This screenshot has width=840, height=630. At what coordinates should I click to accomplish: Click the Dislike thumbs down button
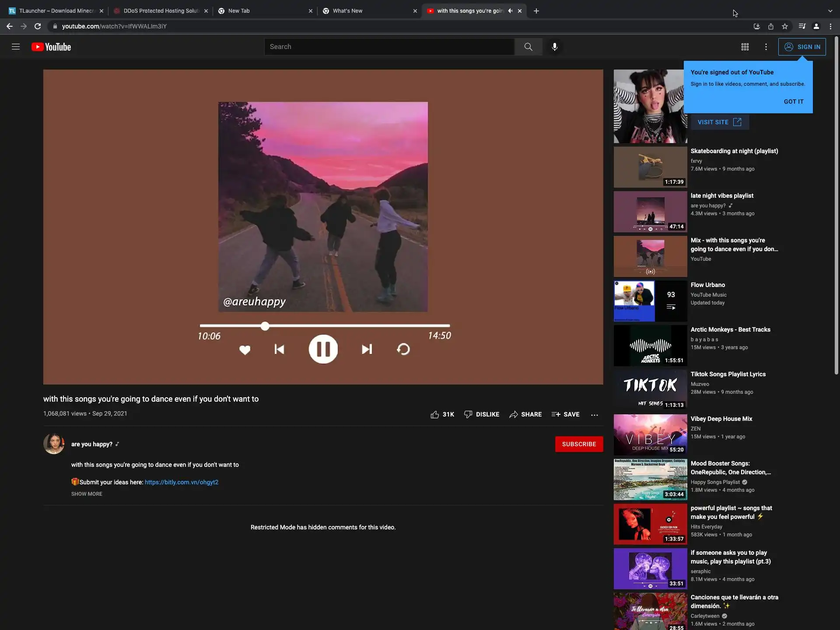(481, 414)
